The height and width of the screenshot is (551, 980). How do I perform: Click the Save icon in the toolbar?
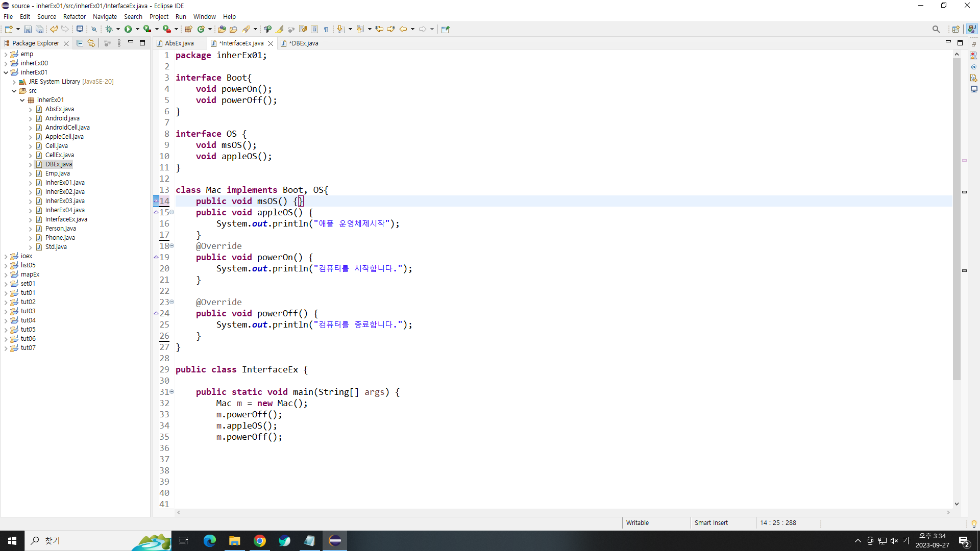click(x=28, y=29)
